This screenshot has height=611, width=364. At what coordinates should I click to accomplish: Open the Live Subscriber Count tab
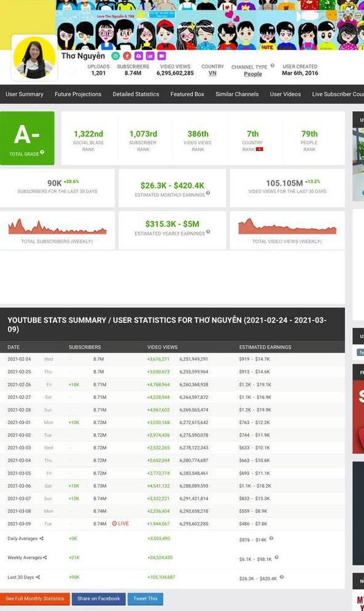point(338,95)
